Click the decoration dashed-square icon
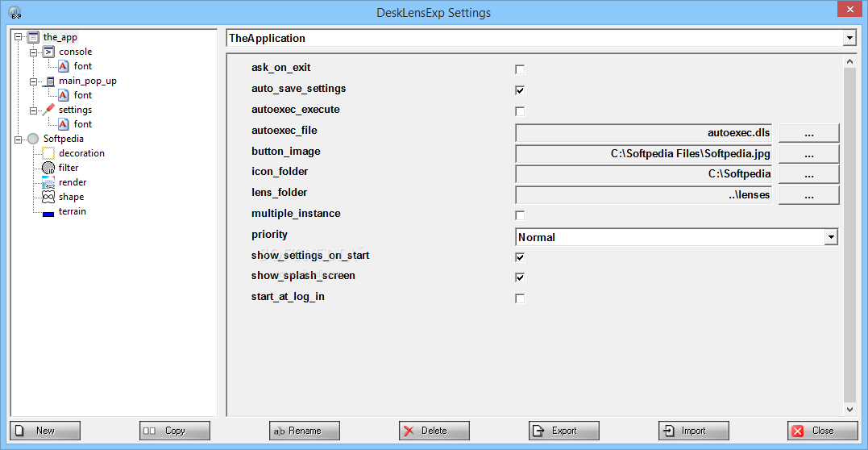The height and width of the screenshot is (450, 868). (48, 153)
